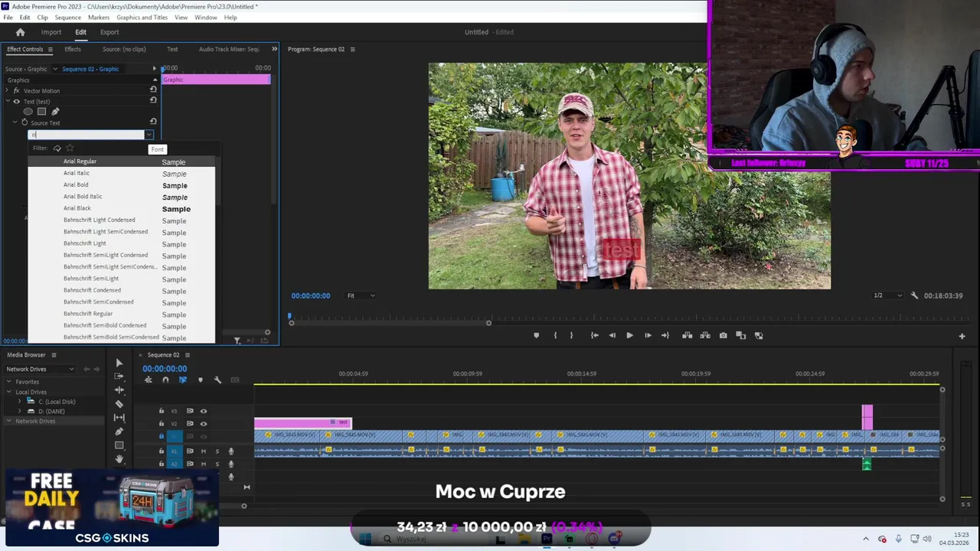Image resolution: width=980 pixels, height=551 pixels.
Task: Switch to Audio Track Mixer tab
Action: pos(229,49)
